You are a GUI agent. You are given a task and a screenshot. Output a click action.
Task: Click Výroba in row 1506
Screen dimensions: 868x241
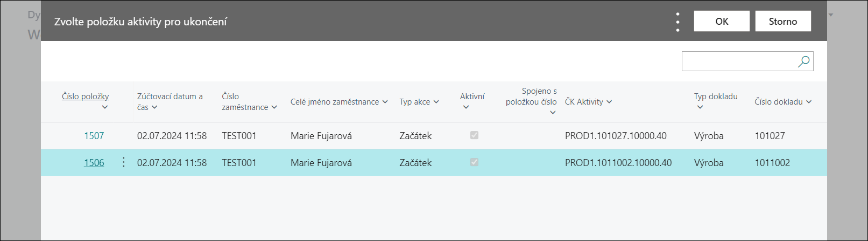pos(709,163)
